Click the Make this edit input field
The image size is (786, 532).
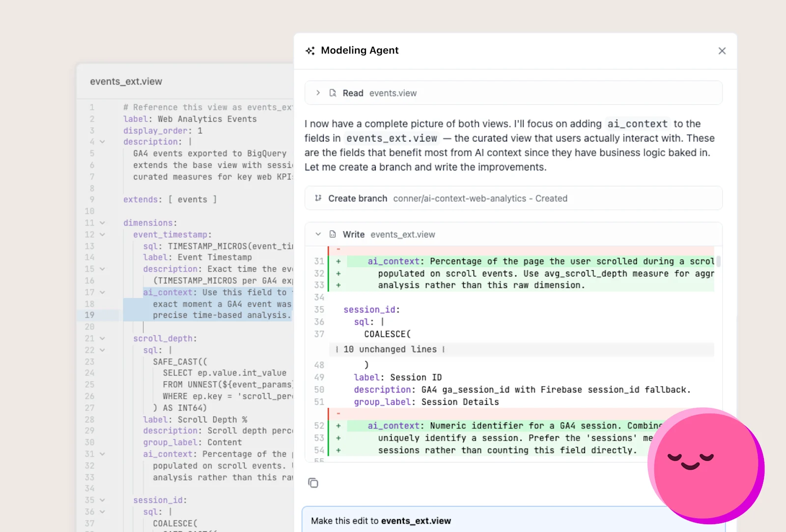pos(513,520)
